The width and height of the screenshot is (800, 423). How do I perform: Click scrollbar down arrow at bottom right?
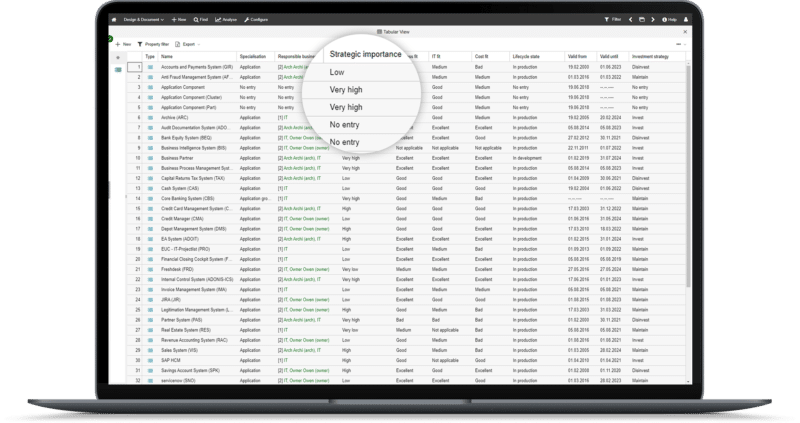coord(688,381)
